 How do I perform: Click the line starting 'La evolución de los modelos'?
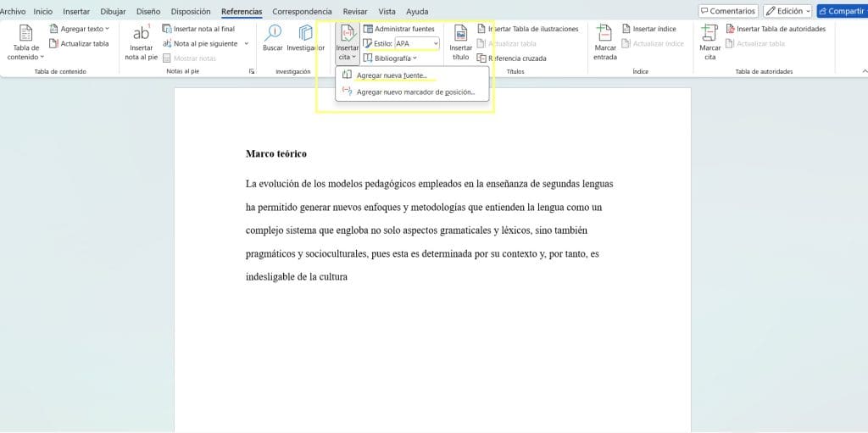tap(429, 184)
